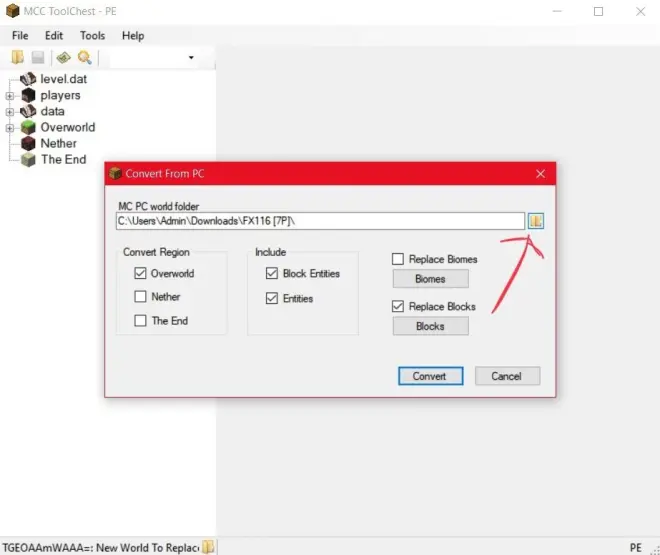Viewport: 660px width, 555px height.
Task: Browse for MC PC world folder icon
Action: [536, 221]
